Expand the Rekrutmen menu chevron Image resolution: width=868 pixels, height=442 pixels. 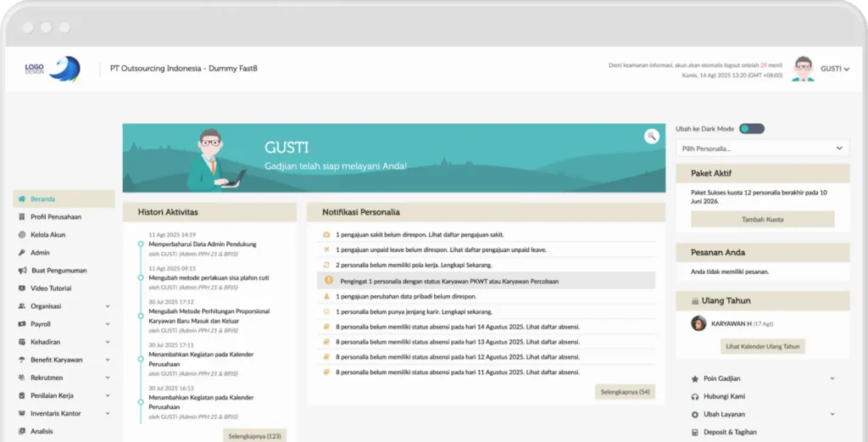(108, 378)
